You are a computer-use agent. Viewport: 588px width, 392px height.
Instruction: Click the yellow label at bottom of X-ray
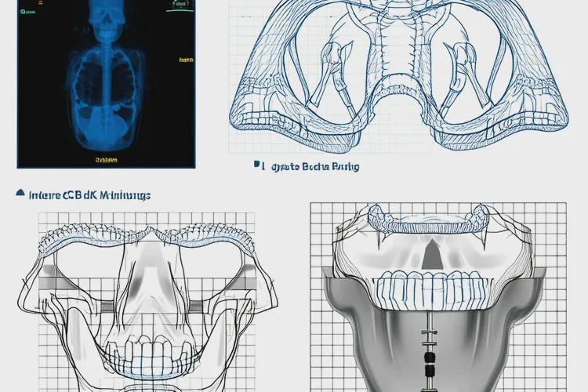coord(106,159)
